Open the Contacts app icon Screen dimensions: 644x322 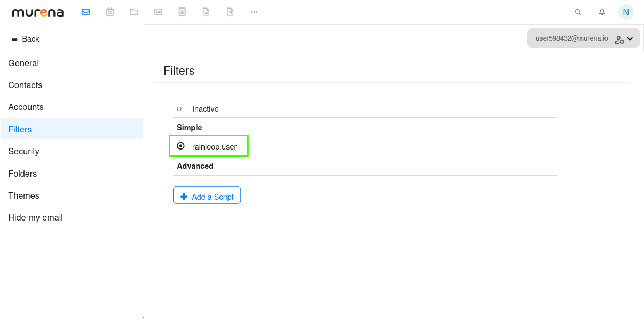point(182,11)
